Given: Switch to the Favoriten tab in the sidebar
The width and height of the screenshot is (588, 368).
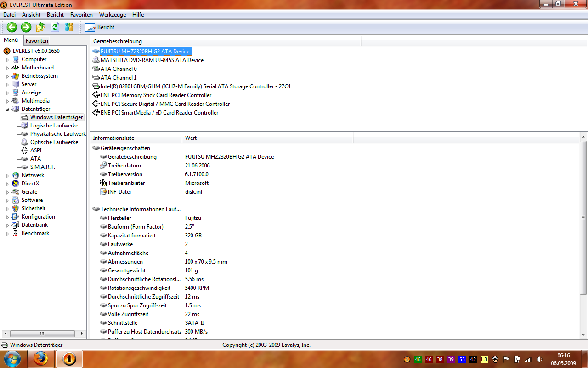Looking at the screenshot, I should coord(37,41).
